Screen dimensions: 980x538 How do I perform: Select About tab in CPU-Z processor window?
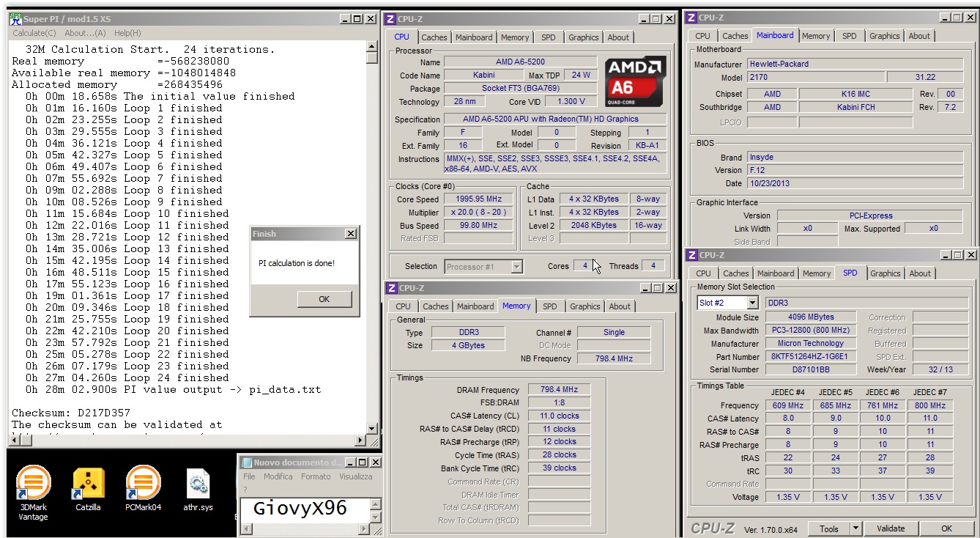tap(618, 37)
